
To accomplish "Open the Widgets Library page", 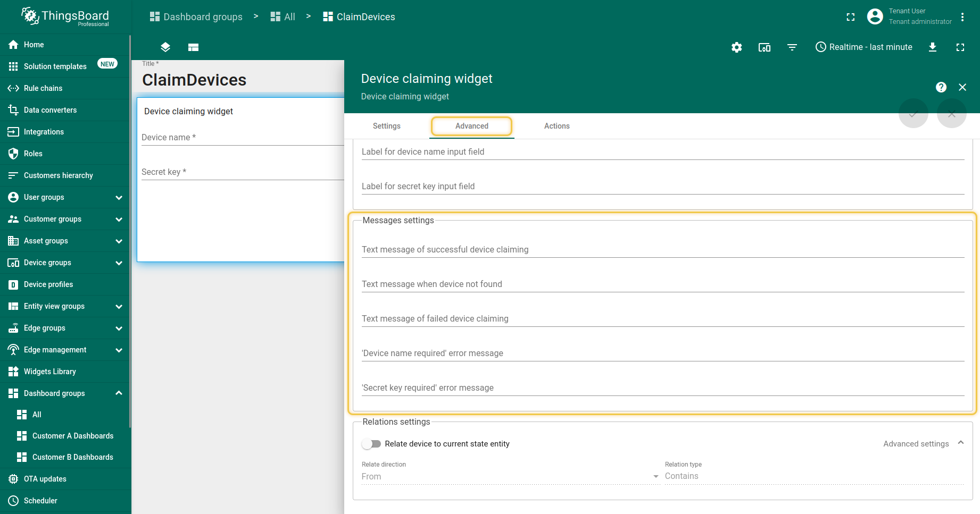I will tap(49, 372).
